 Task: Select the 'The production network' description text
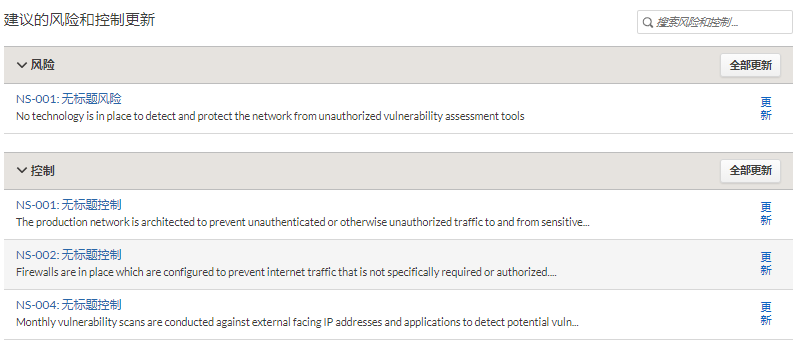(303, 222)
